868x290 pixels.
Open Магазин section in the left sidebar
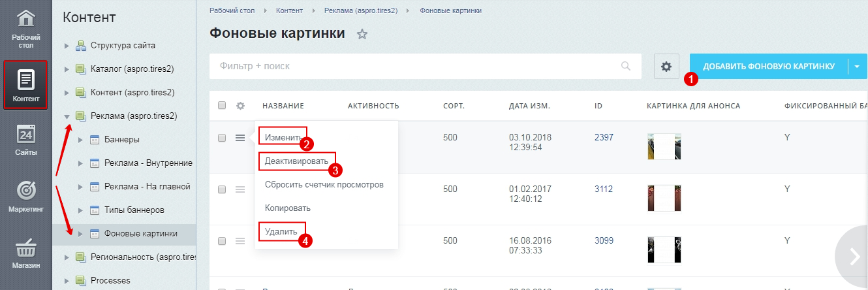(26, 253)
